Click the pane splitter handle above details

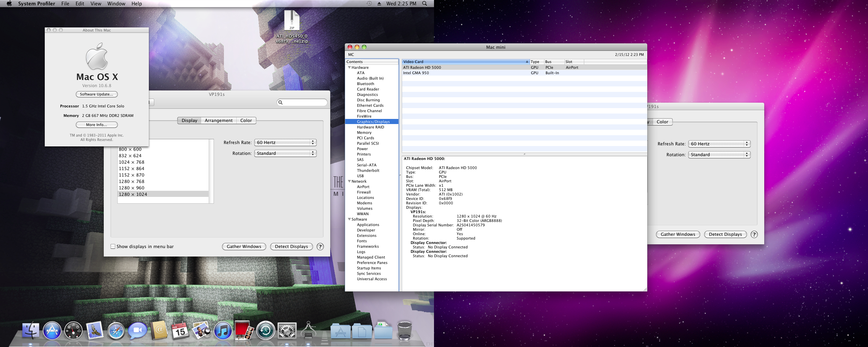[x=524, y=154]
